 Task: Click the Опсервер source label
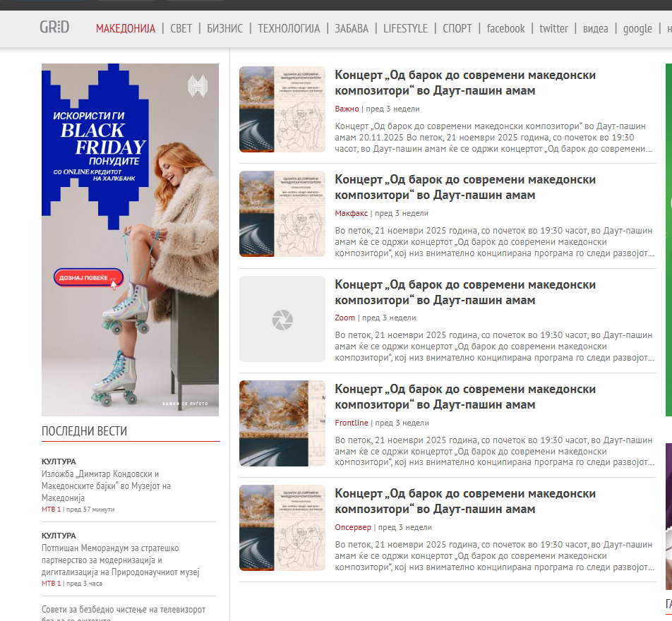353,527
